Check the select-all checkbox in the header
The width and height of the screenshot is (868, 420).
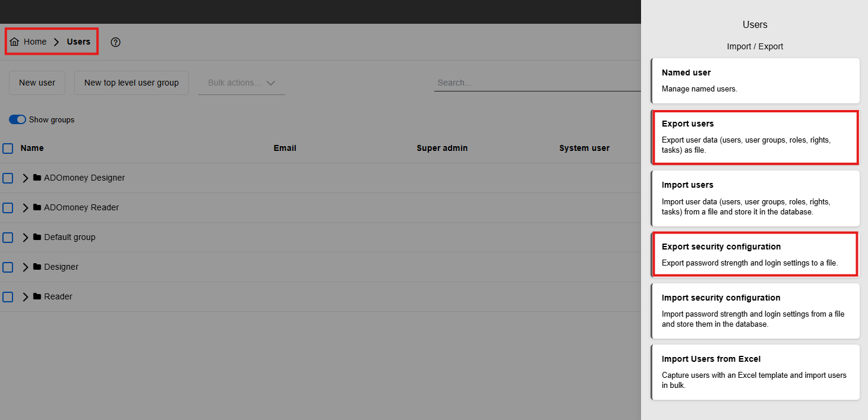(x=8, y=147)
